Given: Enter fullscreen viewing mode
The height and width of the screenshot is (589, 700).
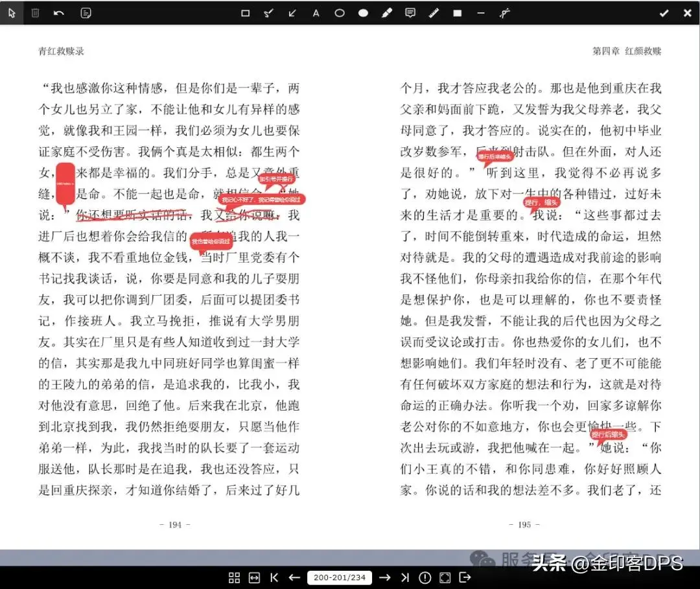Looking at the screenshot, I should [445, 577].
